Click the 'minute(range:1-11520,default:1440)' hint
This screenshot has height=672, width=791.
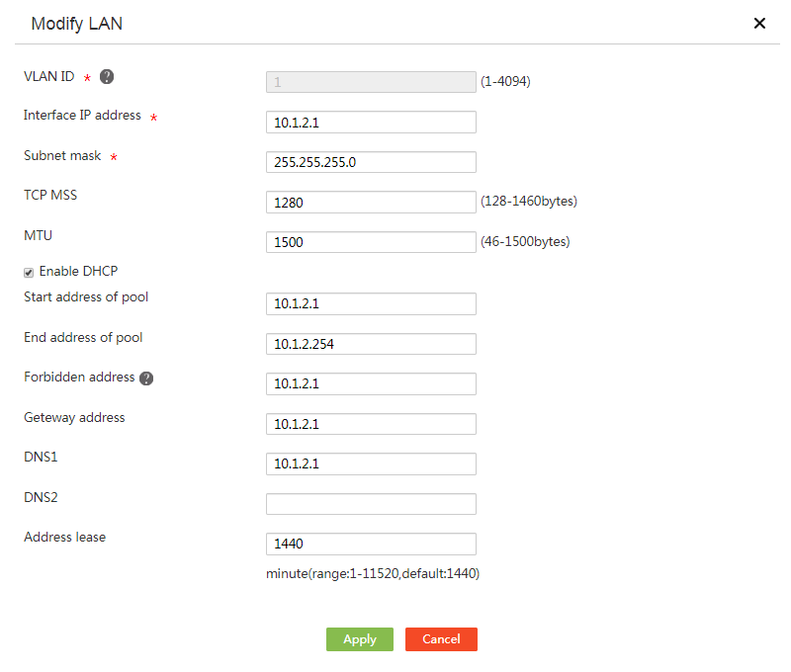373,574
